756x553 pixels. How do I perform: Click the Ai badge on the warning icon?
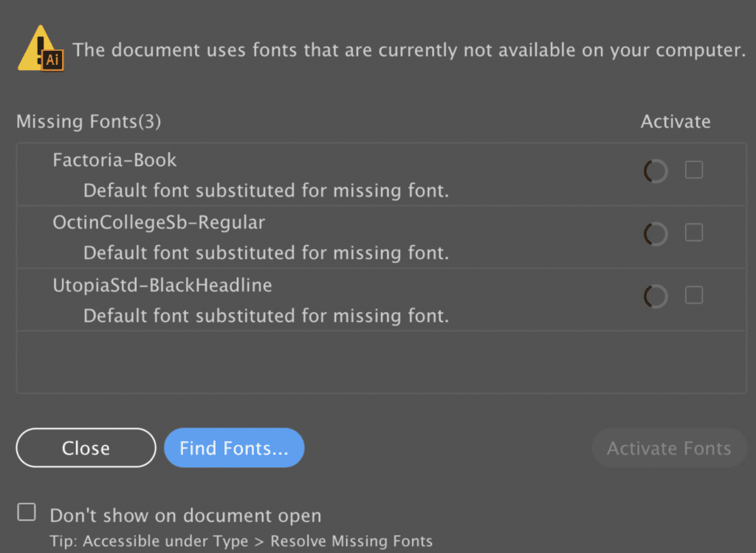click(52, 58)
